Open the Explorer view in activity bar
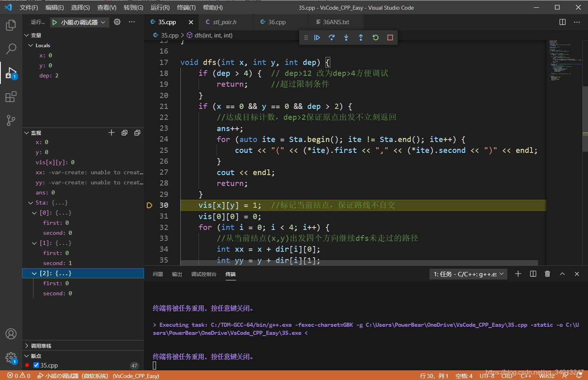Viewport: 588px width, 380px height. [x=11, y=25]
